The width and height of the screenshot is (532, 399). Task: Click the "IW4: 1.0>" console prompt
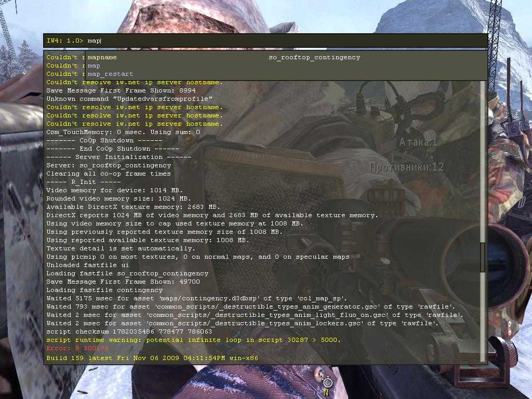pyautogui.click(x=65, y=41)
